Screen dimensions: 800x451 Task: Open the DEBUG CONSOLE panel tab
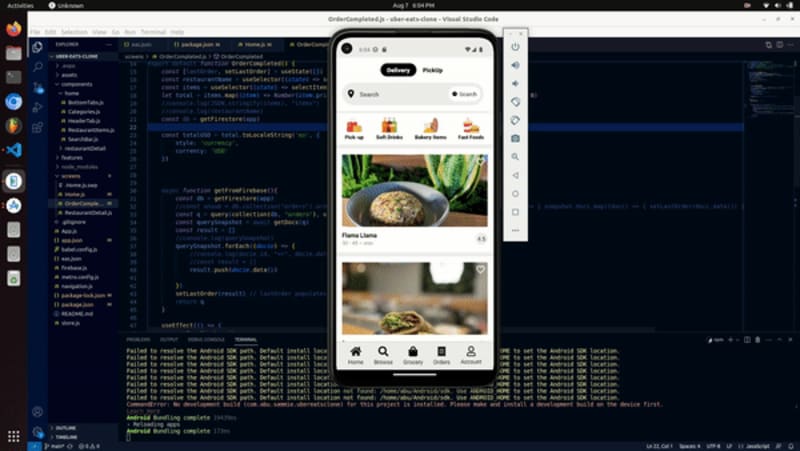tap(206, 339)
